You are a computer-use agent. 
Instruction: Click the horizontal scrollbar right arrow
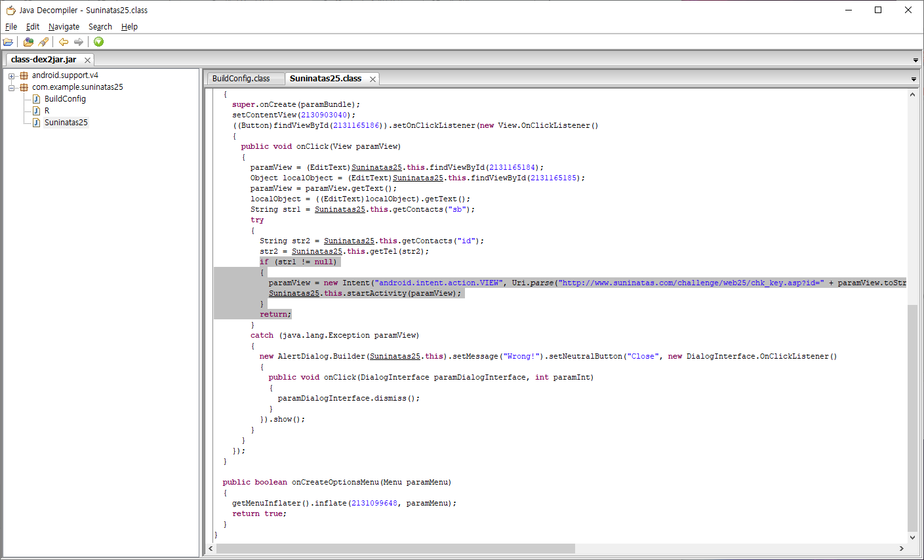(902, 548)
